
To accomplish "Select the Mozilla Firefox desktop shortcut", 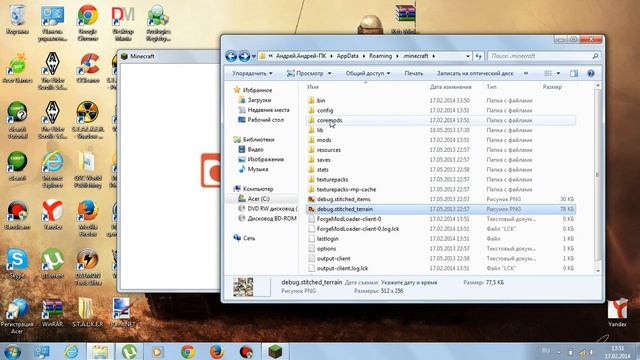I will click(88, 218).
